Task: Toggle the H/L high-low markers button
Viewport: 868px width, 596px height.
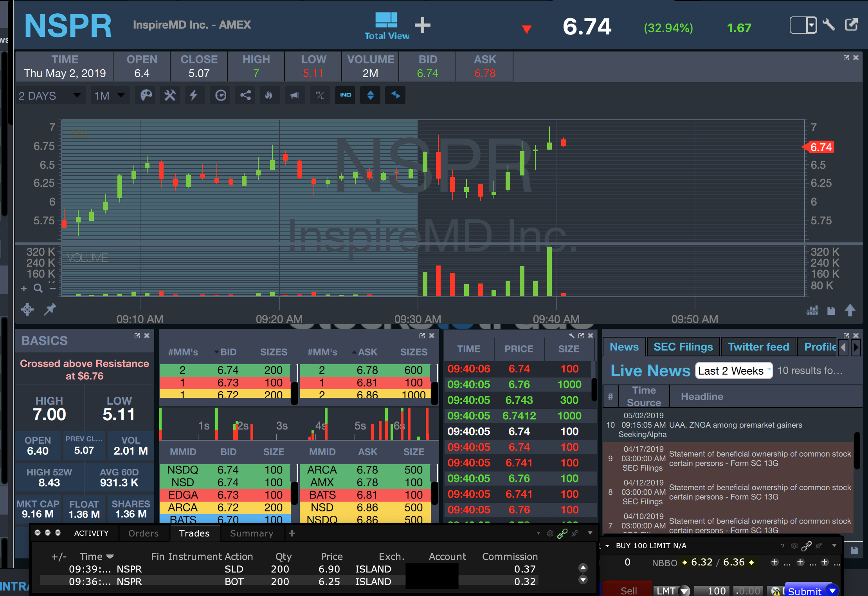Action: tap(320, 96)
